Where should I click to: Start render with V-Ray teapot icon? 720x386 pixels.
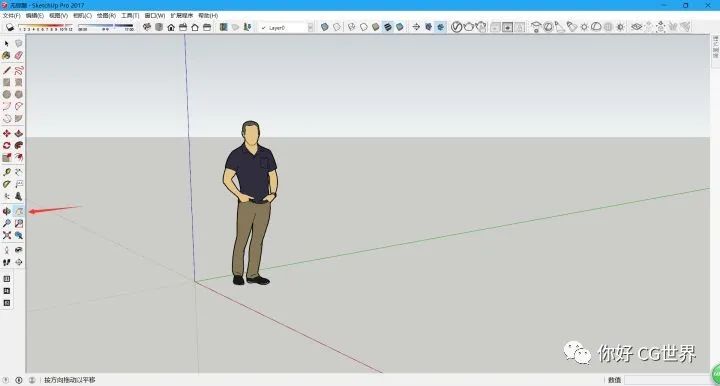(468, 27)
